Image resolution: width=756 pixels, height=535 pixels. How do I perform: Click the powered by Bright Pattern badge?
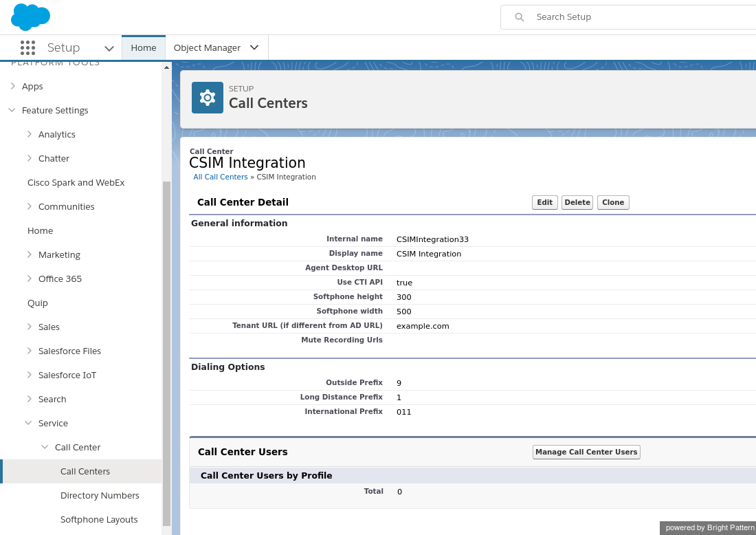[x=708, y=527]
